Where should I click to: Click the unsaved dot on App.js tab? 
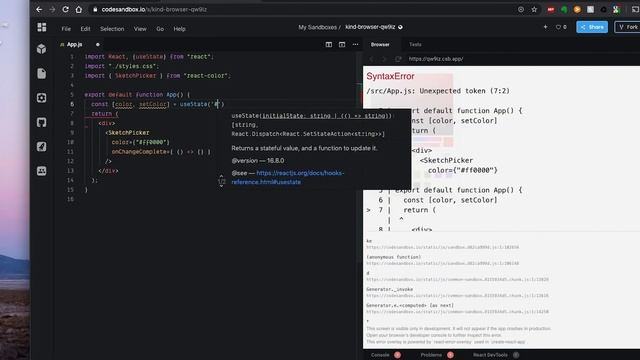pos(98,44)
